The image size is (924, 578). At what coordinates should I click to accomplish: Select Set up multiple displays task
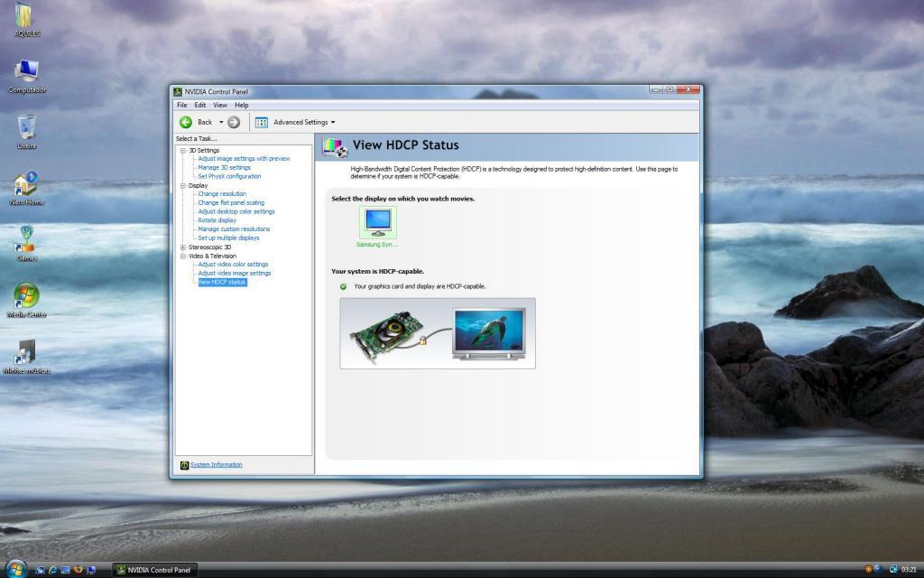[x=228, y=238]
